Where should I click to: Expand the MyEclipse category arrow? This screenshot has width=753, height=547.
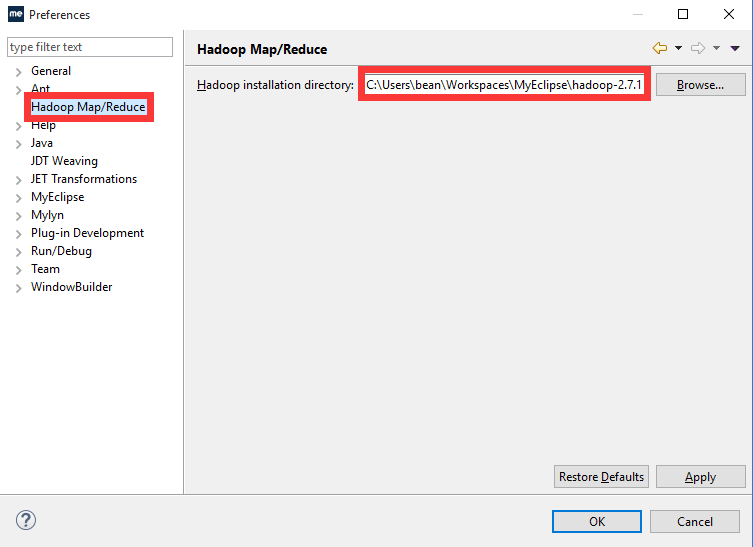(18, 197)
